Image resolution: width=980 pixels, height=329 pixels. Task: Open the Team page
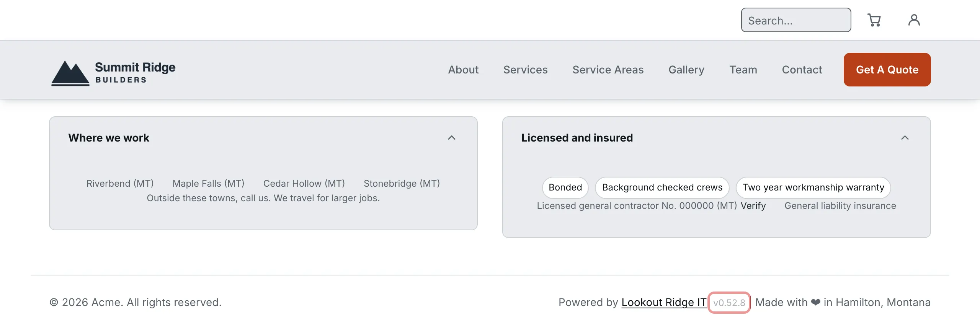pyautogui.click(x=743, y=70)
